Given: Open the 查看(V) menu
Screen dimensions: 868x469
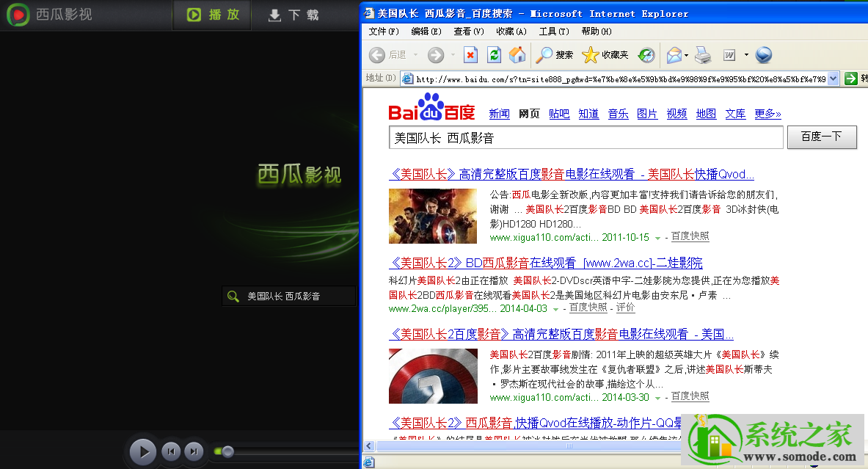Looking at the screenshot, I should pyautogui.click(x=469, y=32).
